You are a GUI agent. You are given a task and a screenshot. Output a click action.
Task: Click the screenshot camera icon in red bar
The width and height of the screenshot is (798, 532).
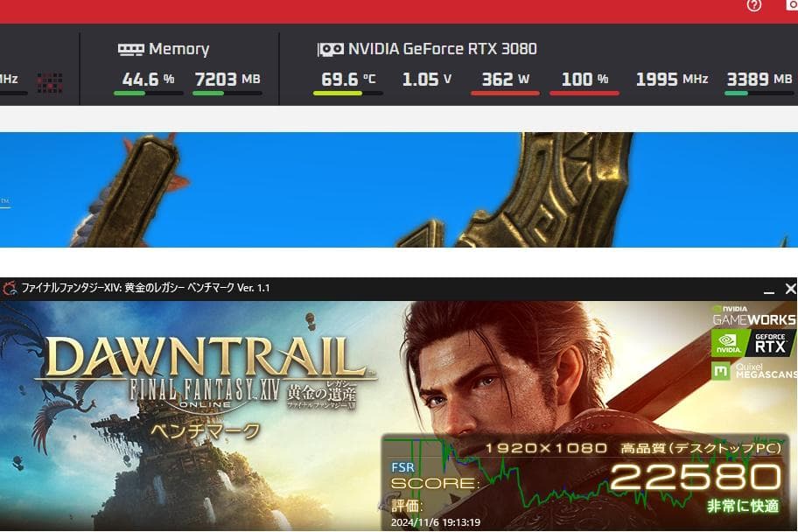click(x=793, y=5)
